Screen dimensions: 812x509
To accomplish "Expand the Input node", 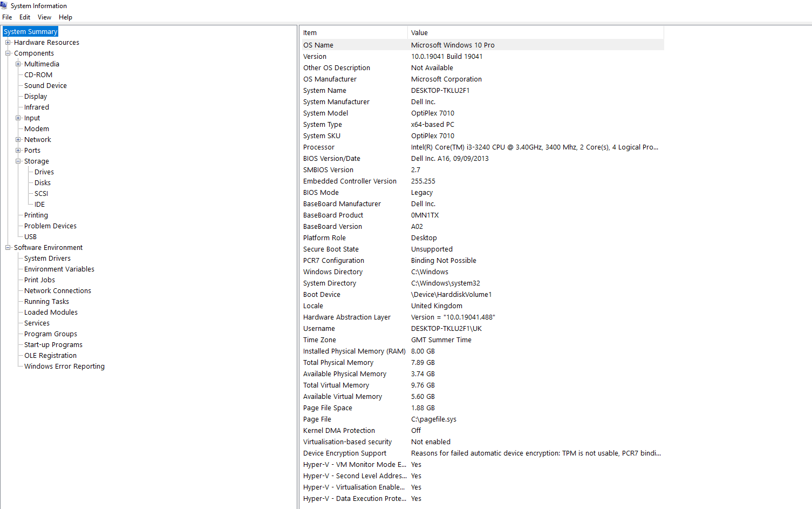I will (x=18, y=118).
